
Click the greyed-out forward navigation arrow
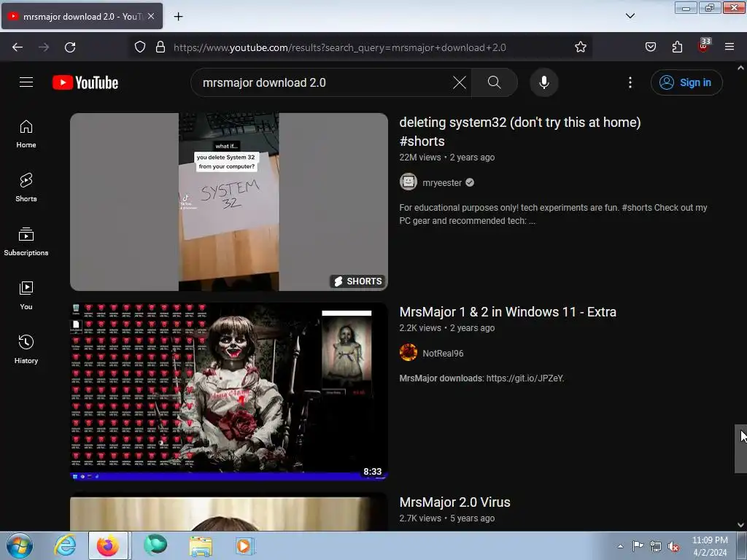tap(44, 47)
